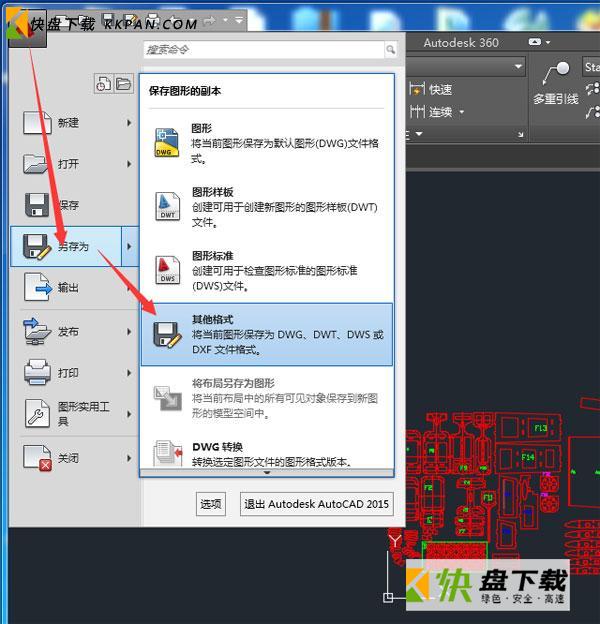Click the Save As floppy-with-pencil icon
The width and height of the screenshot is (600, 624).
pos(37,247)
